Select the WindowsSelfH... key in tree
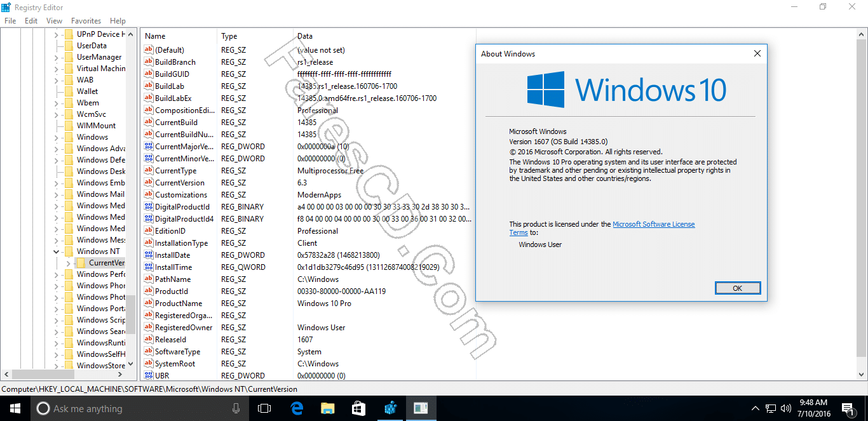868x421 pixels. 100,354
